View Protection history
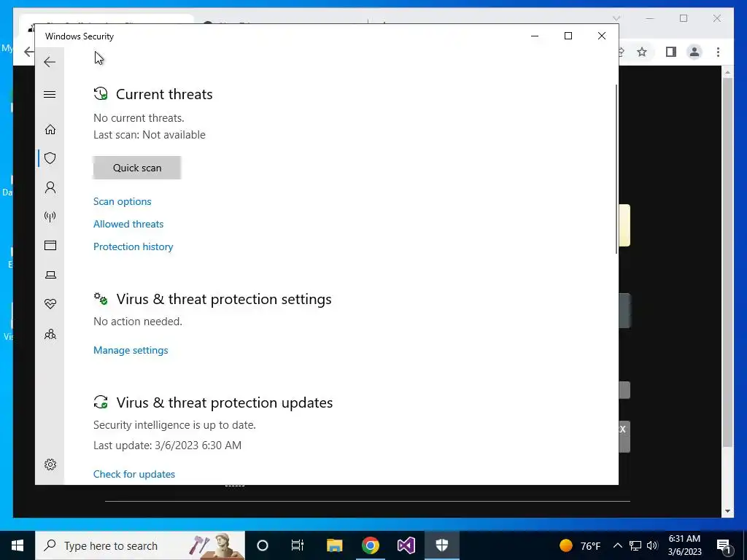 (133, 246)
